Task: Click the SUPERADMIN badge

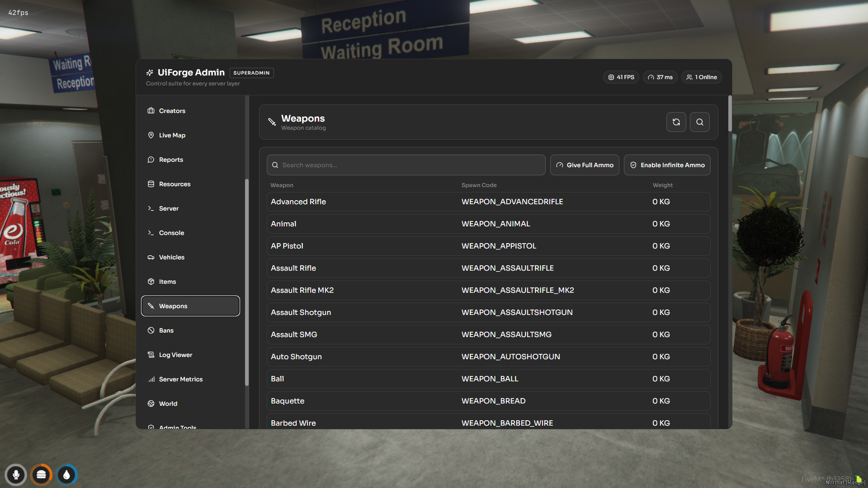Action: point(251,73)
